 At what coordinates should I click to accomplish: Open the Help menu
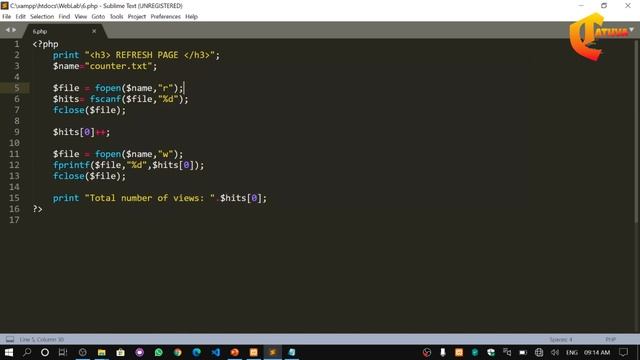tap(191, 17)
